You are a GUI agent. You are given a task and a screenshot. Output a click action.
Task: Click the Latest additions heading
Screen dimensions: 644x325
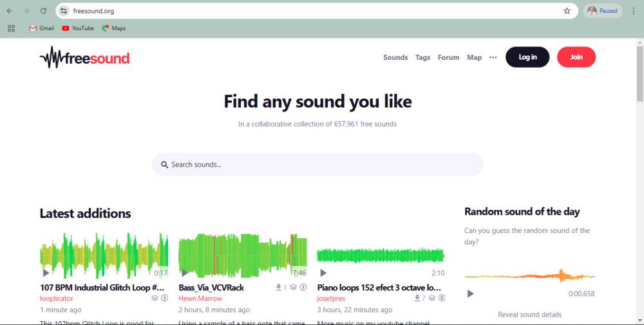coord(85,214)
